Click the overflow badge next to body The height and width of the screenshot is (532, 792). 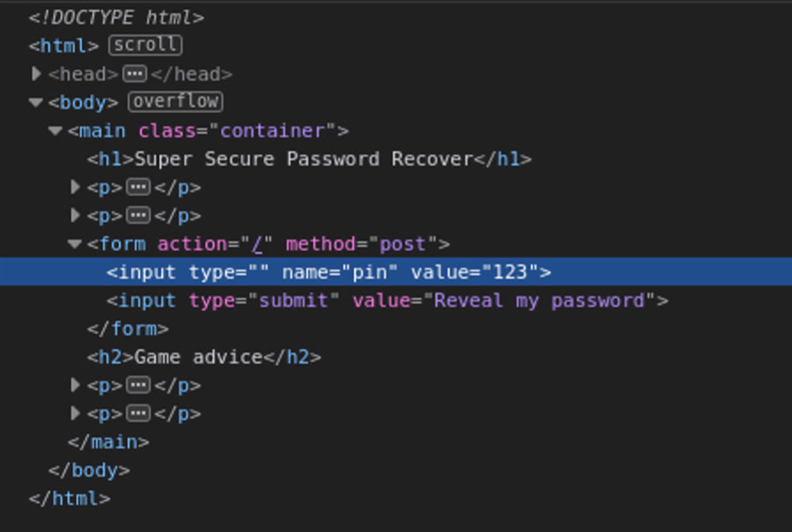click(x=175, y=102)
